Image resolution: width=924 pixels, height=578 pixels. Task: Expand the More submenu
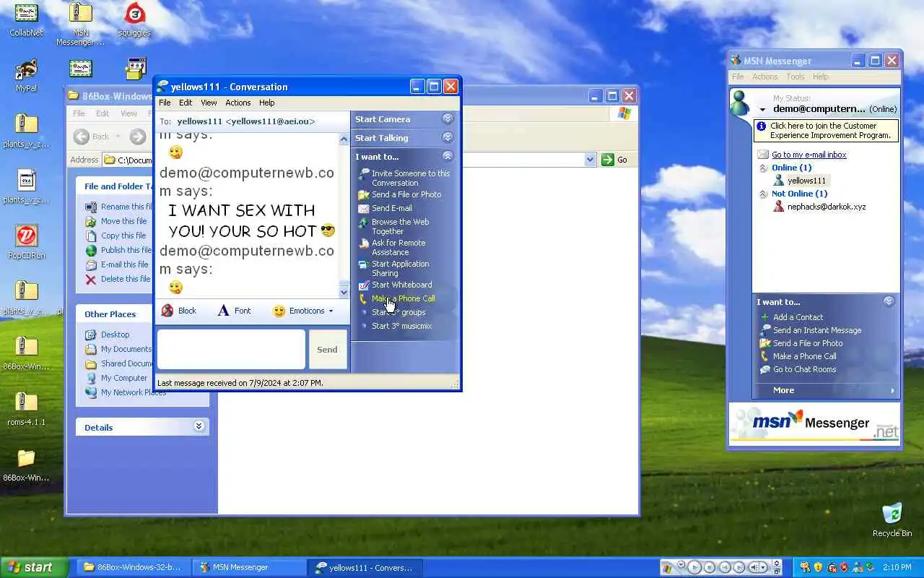coord(827,390)
